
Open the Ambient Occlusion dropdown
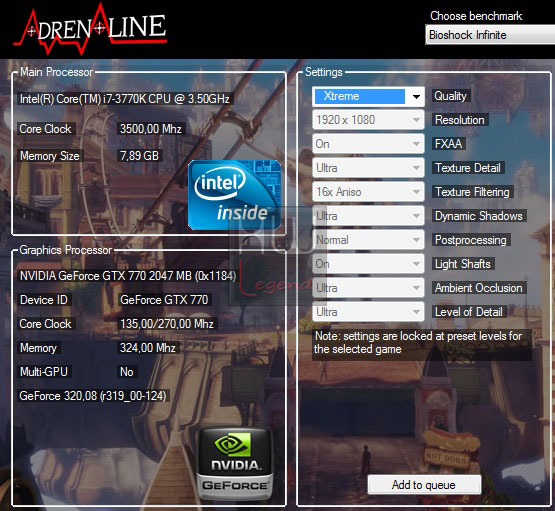368,288
